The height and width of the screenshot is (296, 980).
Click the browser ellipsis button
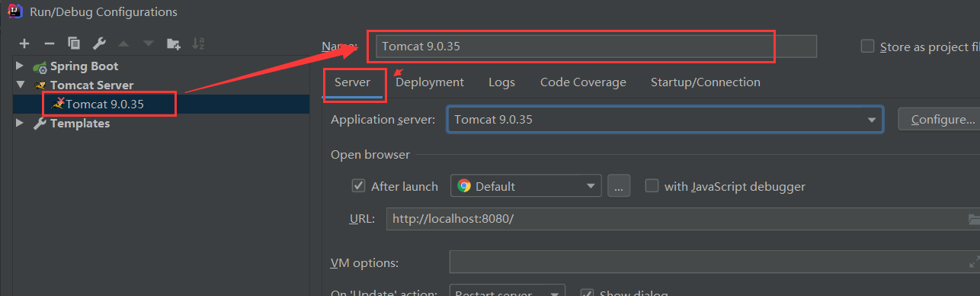coord(619,186)
